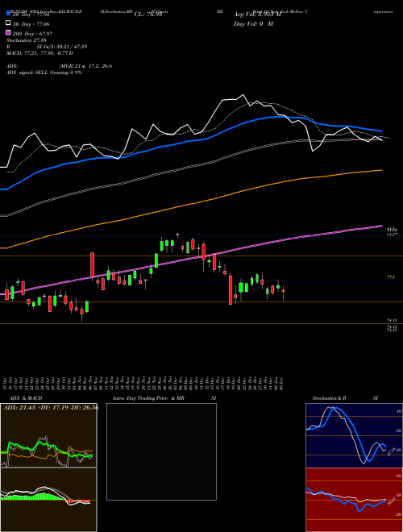
Task: Click the magenta 200 Day legend swatch
Action: click(x=8, y=32)
